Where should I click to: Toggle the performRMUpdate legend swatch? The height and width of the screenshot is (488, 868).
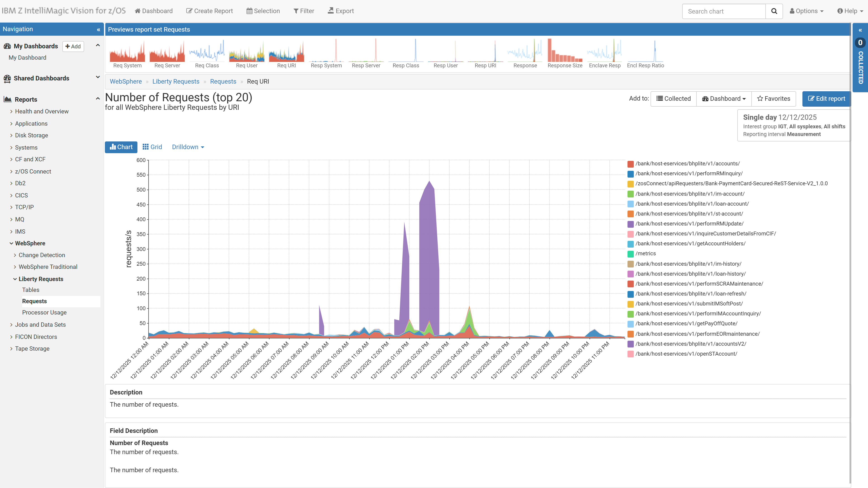click(x=630, y=224)
